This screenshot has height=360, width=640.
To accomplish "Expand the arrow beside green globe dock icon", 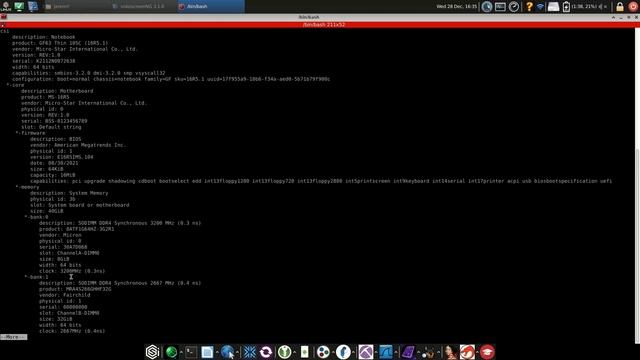I will (x=181, y=352).
